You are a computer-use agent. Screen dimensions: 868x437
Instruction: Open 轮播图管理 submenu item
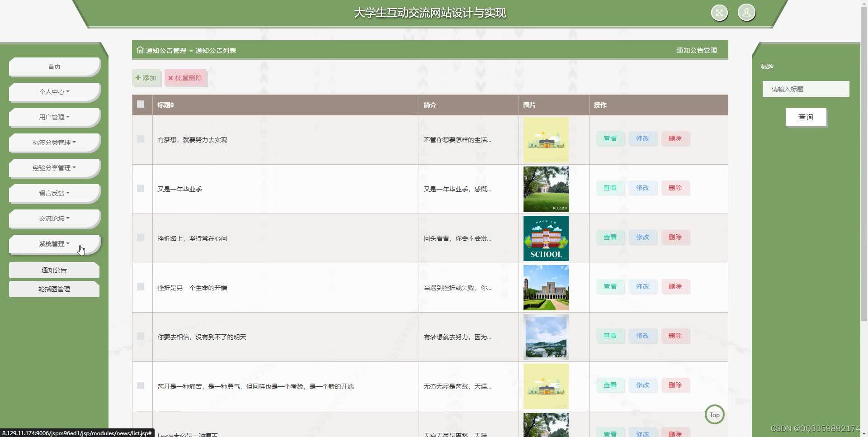(54, 289)
